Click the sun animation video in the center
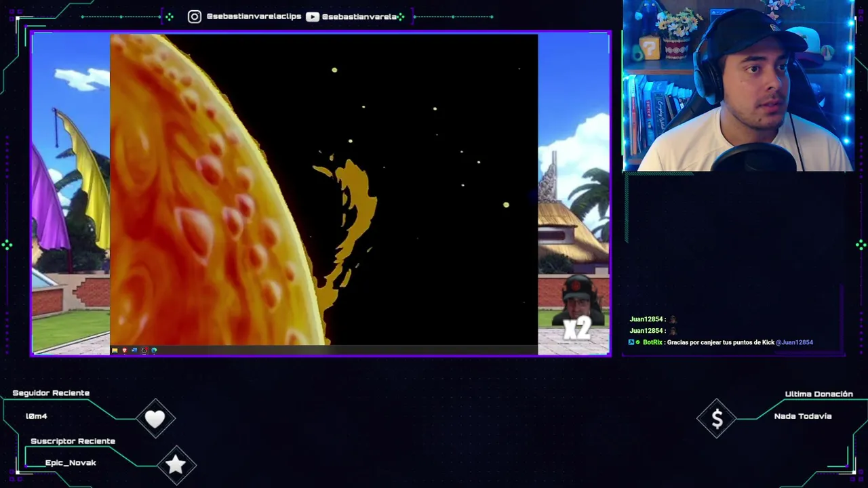 point(324,190)
